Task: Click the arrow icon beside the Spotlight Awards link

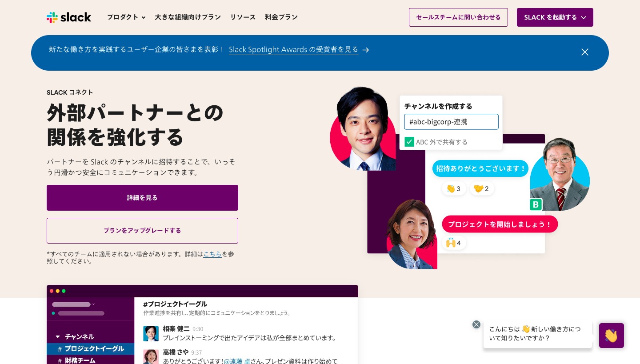Action: (365, 50)
